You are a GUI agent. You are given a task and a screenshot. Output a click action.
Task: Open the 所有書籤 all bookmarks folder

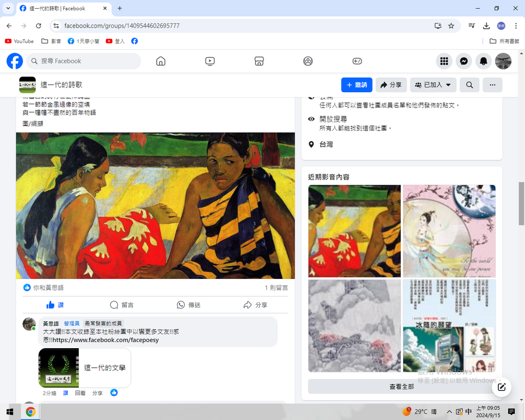click(x=504, y=41)
